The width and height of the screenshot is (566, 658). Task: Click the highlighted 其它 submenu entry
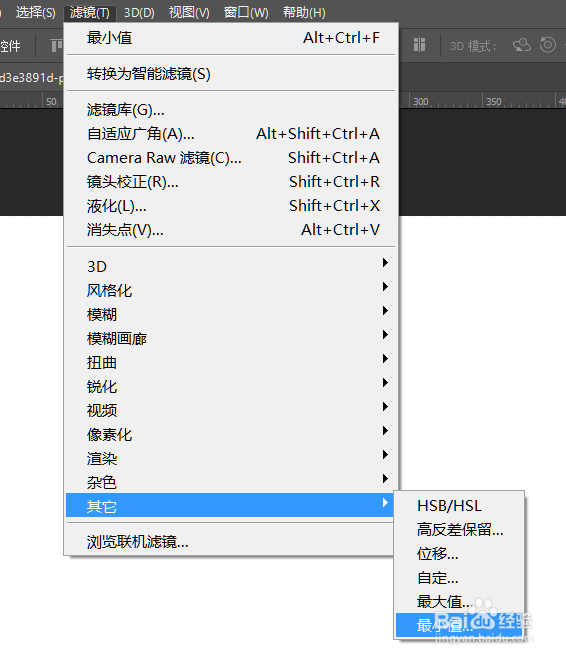[230, 505]
